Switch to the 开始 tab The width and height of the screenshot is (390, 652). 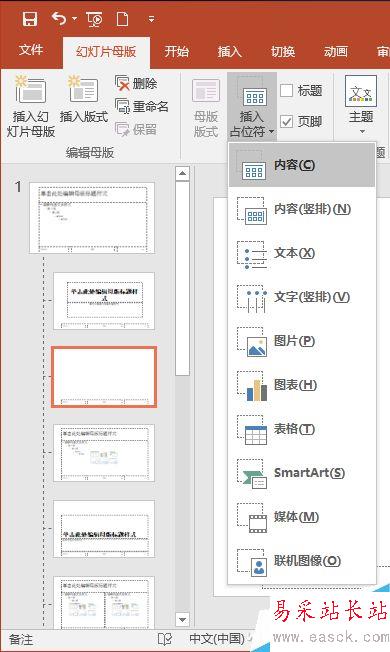(x=176, y=52)
